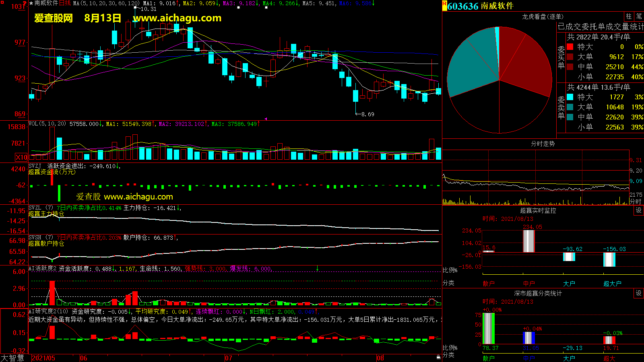Click the lock icon at the bottom of the chart
The image size is (644, 362).
click(x=439, y=357)
